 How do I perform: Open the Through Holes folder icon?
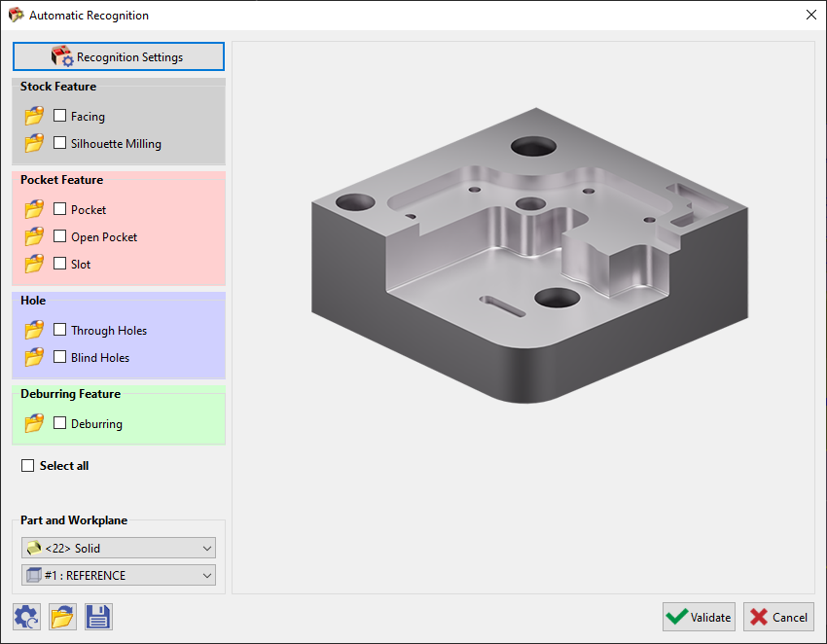(x=34, y=329)
